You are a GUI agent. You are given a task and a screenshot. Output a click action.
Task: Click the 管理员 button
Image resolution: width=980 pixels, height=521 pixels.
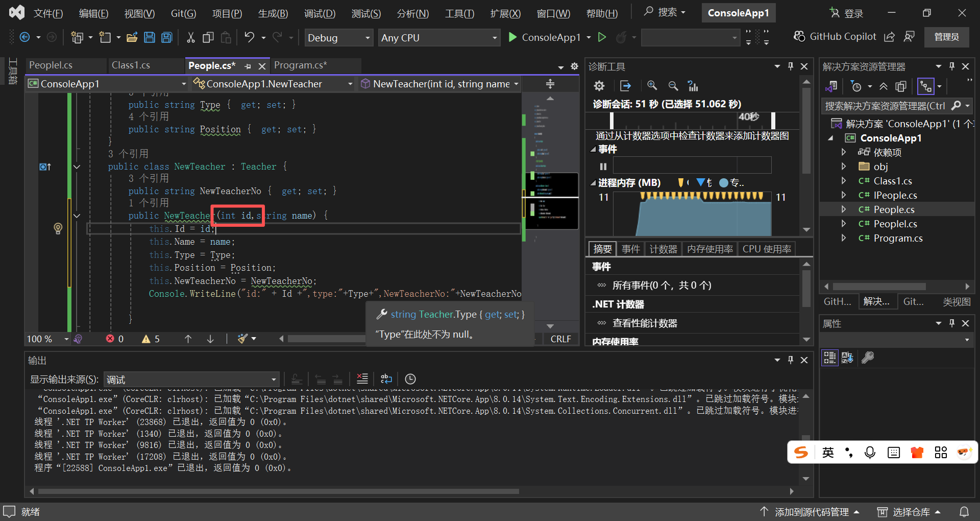(947, 37)
